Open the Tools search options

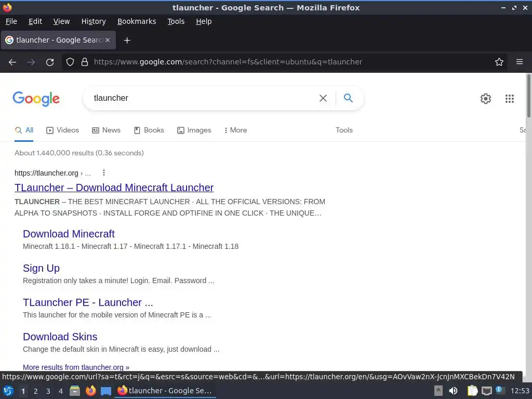[x=344, y=130]
